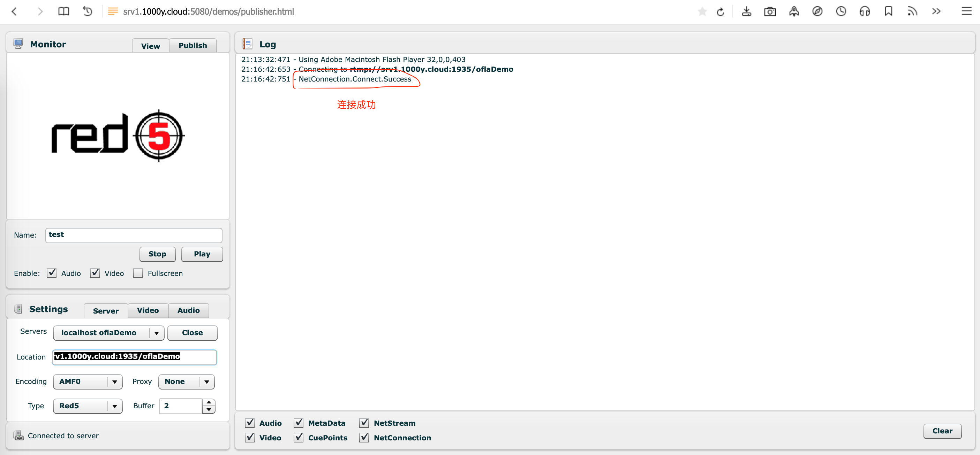Click the Connected to server status text
Image resolution: width=980 pixels, height=455 pixels.
pos(63,435)
